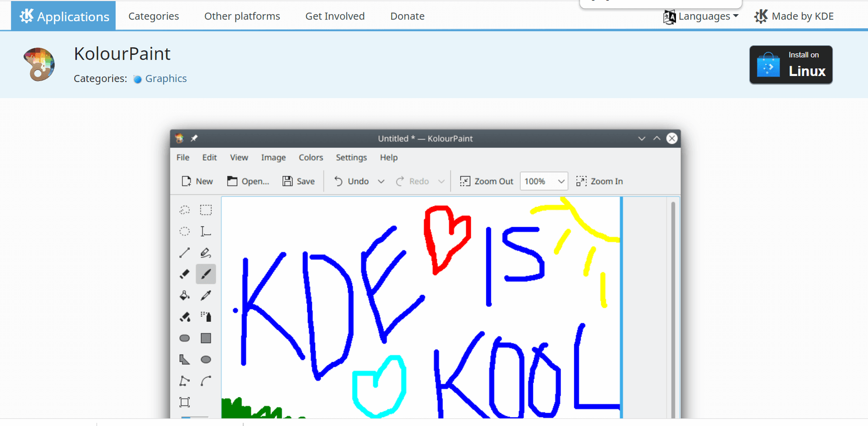The height and width of the screenshot is (426, 868).
Task: Click New document toolbar button
Action: coord(197,181)
